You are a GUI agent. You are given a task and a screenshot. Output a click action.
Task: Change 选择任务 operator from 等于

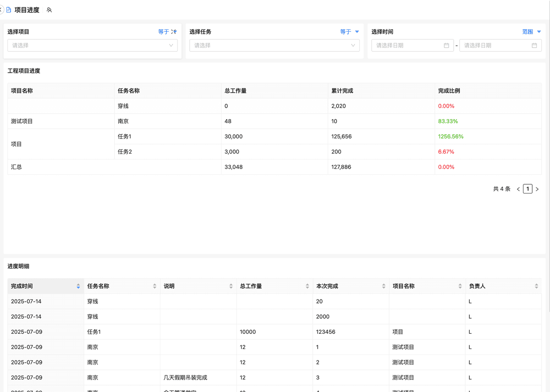[349, 32]
